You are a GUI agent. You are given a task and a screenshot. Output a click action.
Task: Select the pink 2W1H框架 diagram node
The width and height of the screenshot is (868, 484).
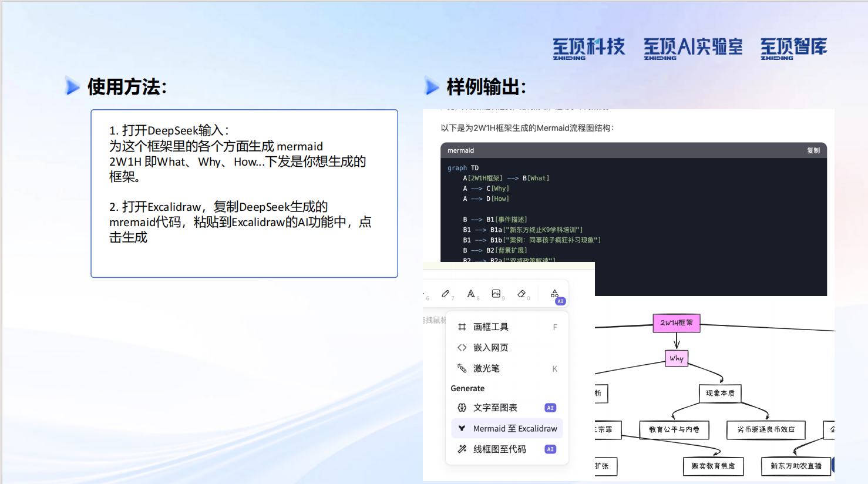point(677,323)
